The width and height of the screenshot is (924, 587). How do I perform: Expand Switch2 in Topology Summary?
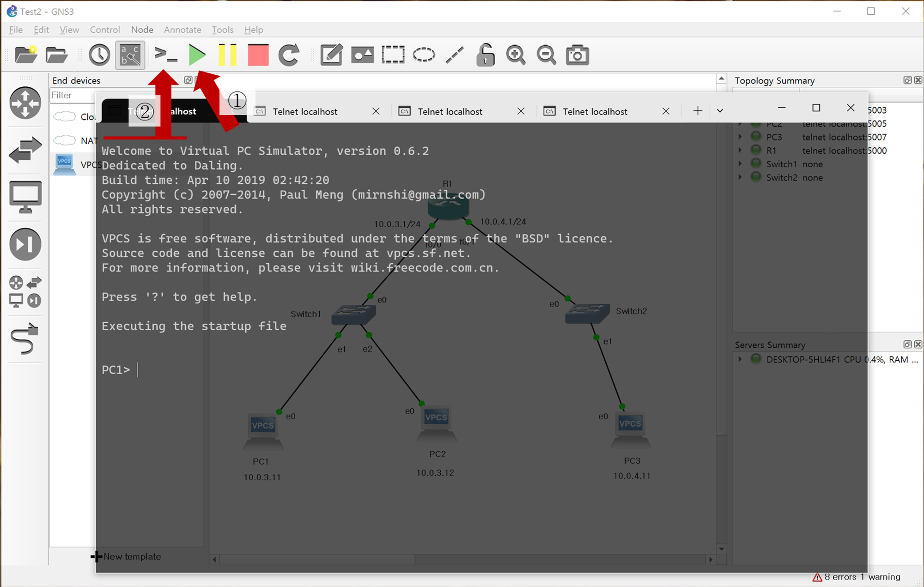point(740,177)
